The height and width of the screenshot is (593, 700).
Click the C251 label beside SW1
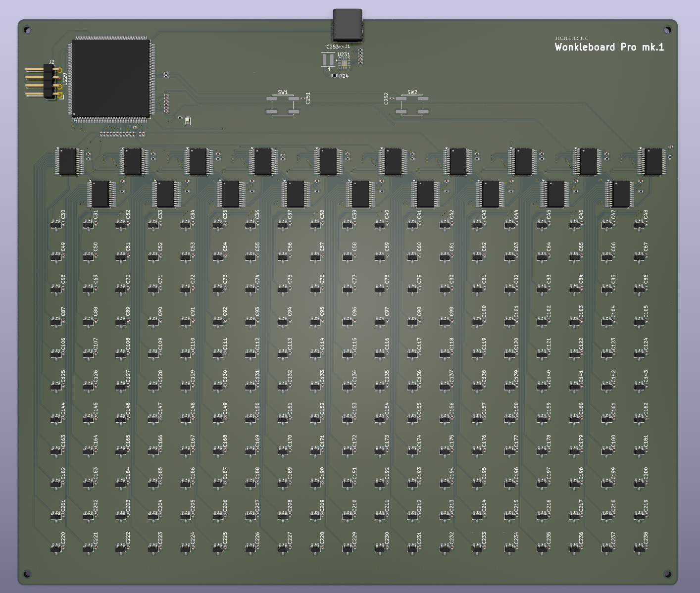pos(308,98)
